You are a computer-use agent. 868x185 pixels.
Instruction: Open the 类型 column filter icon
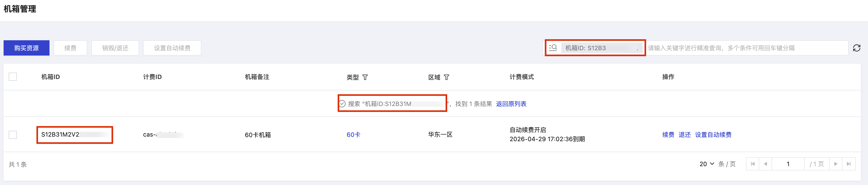(x=365, y=77)
